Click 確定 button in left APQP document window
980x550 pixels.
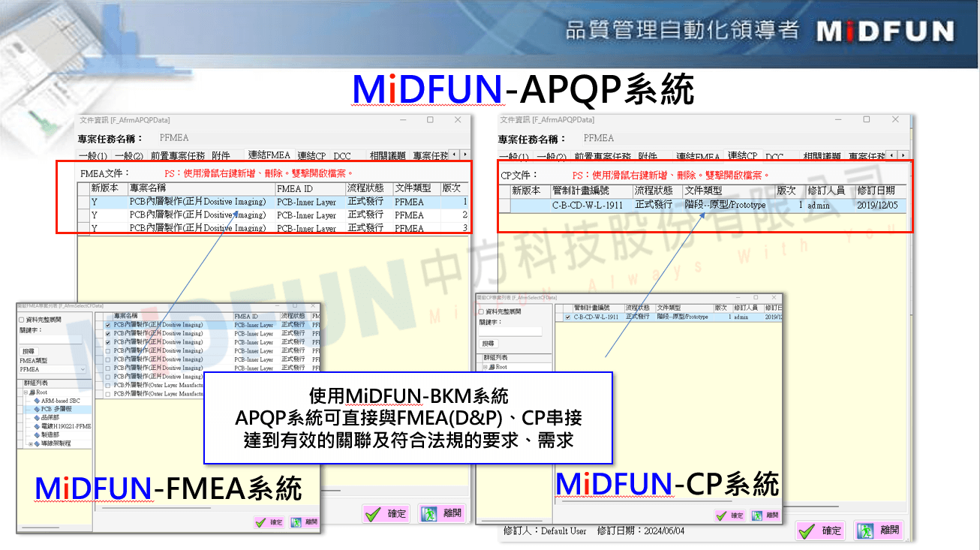click(x=386, y=513)
